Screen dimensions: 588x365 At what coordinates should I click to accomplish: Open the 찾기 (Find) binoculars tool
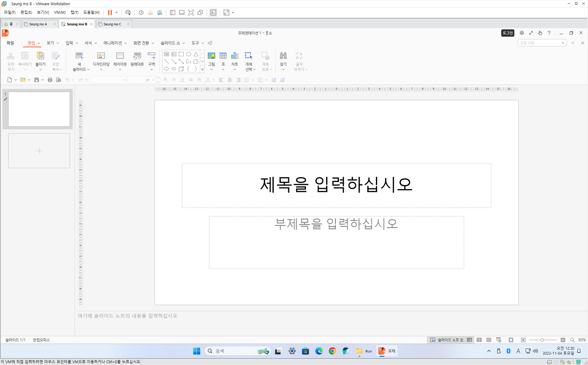pos(283,56)
